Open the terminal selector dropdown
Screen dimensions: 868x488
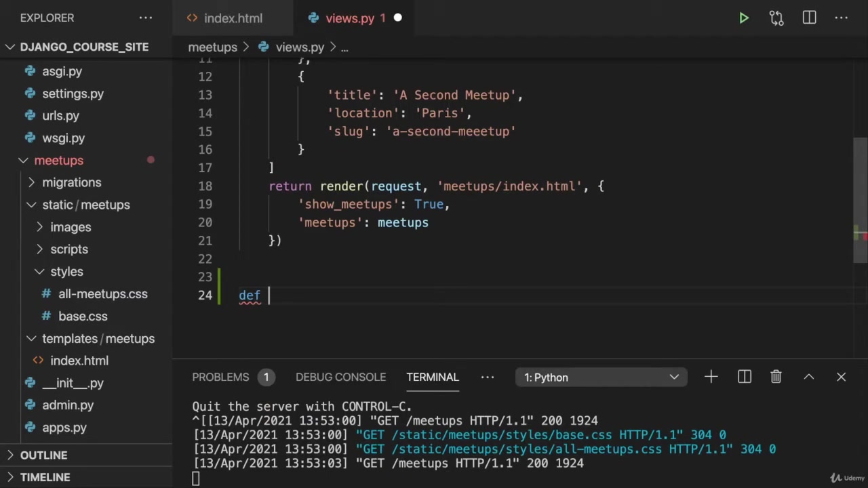(x=601, y=378)
